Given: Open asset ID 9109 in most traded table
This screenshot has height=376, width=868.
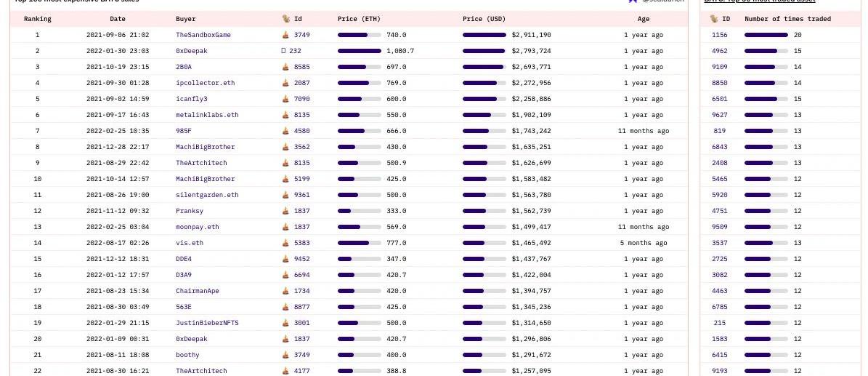Looking at the screenshot, I should pos(720,67).
